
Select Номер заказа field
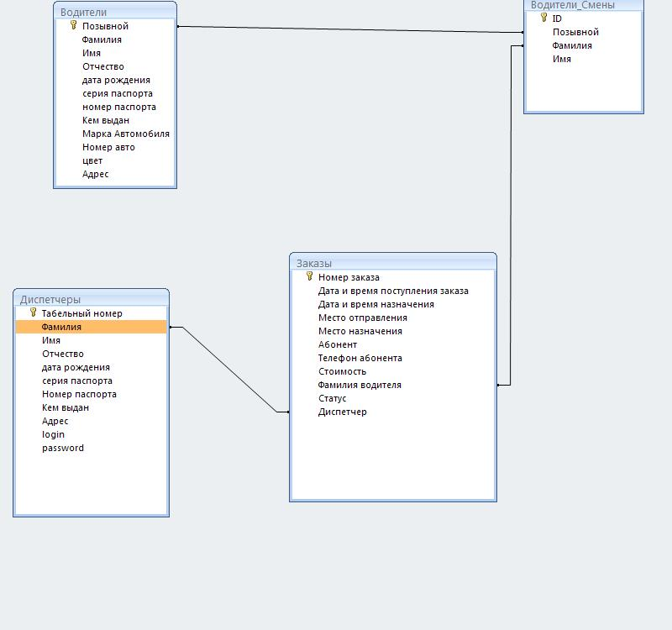(349, 277)
